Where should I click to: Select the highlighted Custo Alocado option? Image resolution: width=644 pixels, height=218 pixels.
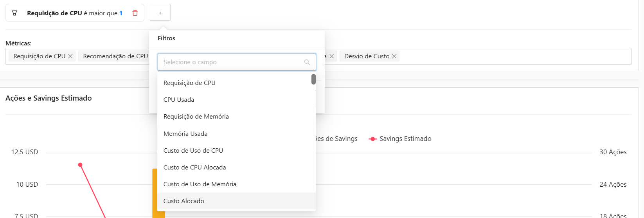(184, 201)
